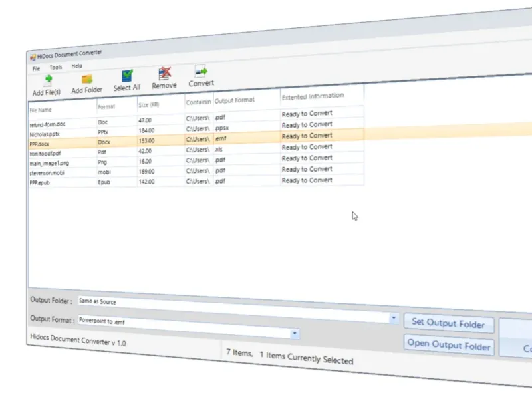Click the .xls output format cell
The height and width of the screenshot is (399, 532).
(247, 149)
